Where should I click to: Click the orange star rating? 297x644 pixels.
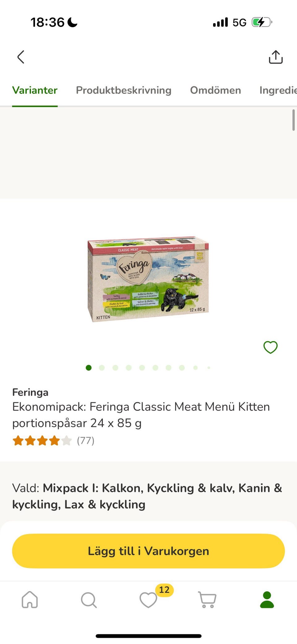tap(42, 440)
